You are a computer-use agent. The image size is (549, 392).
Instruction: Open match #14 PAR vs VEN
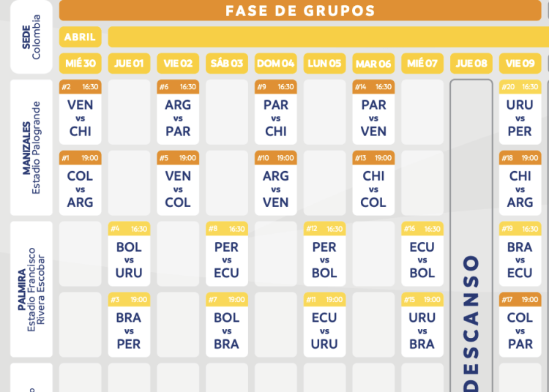click(373, 112)
